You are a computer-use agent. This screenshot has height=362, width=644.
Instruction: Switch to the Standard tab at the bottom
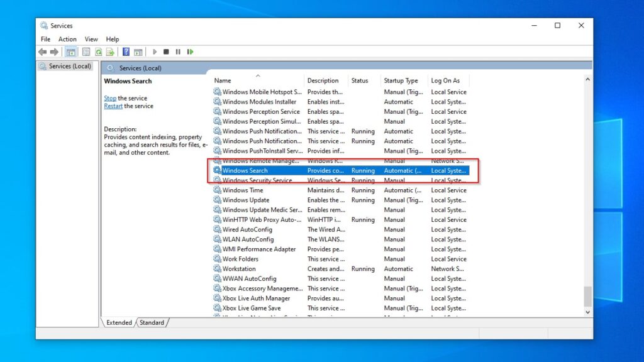tap(152, 322)
